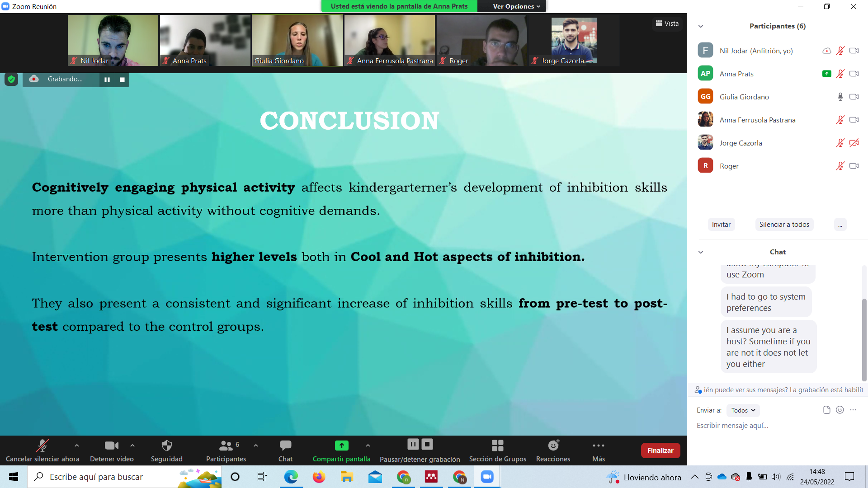Click the file attachment icon in chat

[826, 410]
